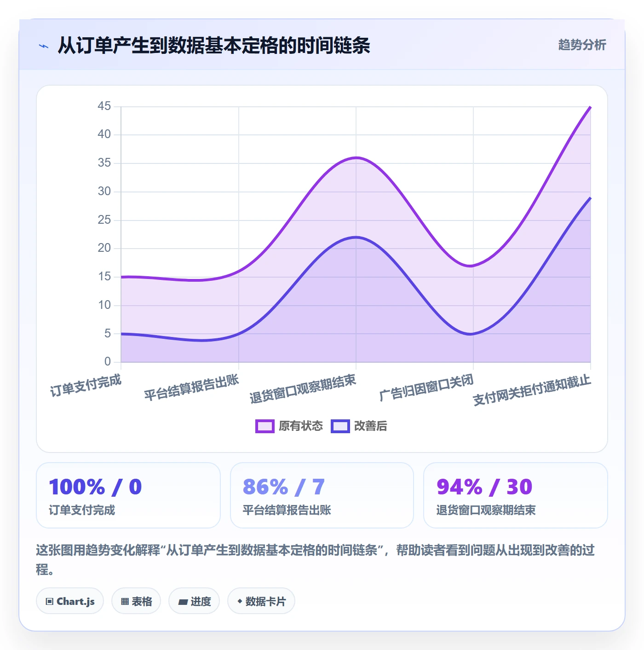644x650 pixels.
Task: Click the 退货窗口观察期结束 x-axis label
Action: pyautogui.click(x=303, y=389)
